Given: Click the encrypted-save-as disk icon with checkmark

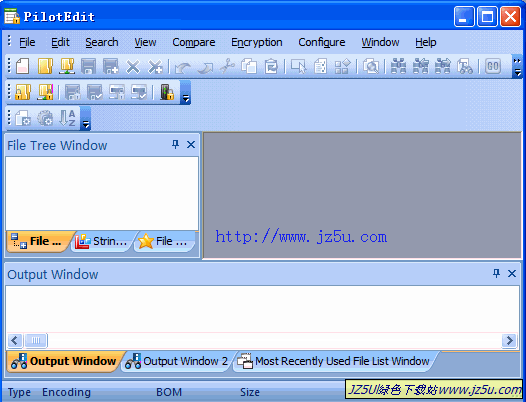Looking at the screenshot, I should (x=139, y=92).
